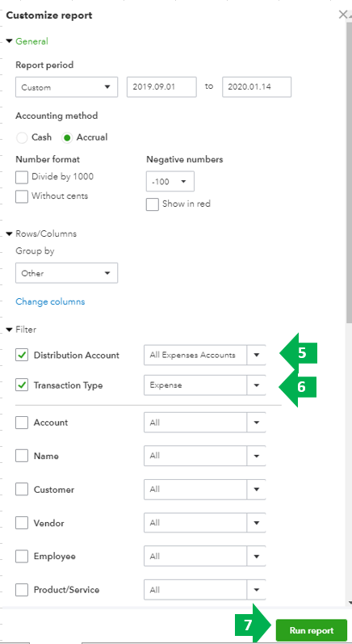Tick the Show in red checkbox

[153, 204]
